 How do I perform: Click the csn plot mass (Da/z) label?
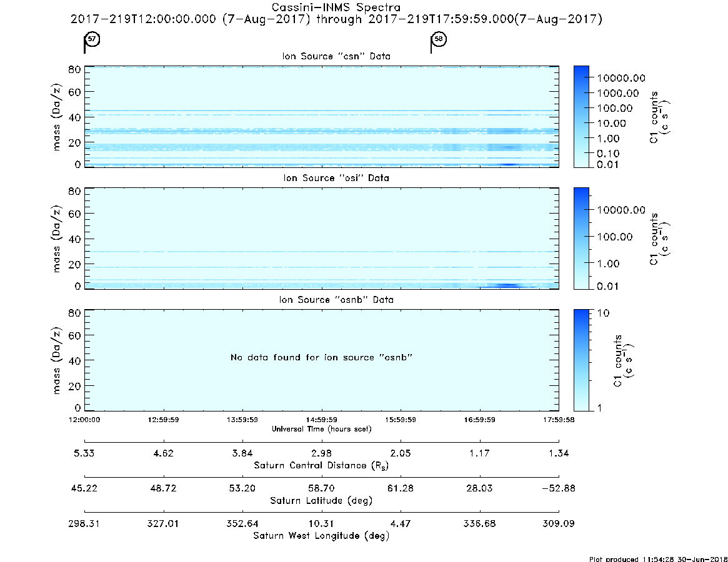pyautogui.click(x=57, y=117)
